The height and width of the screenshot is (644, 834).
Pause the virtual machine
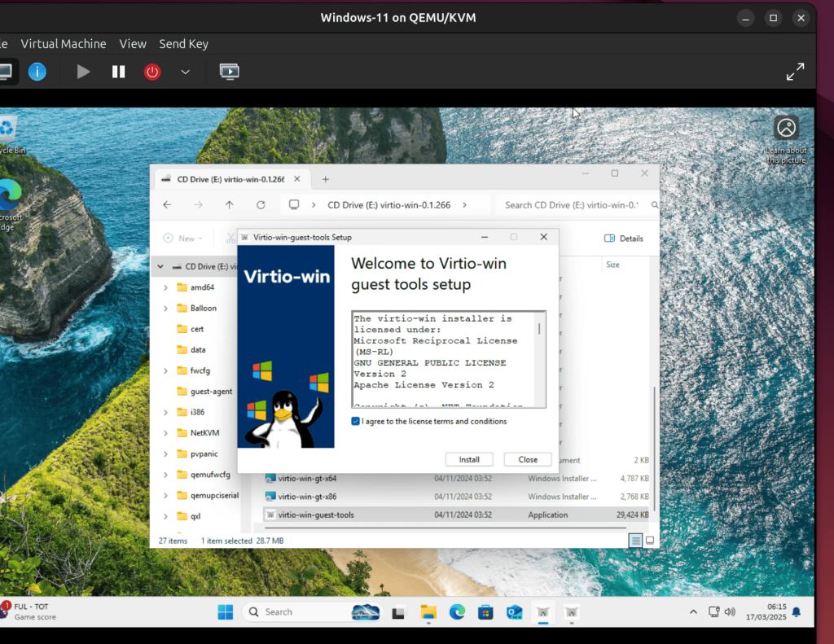[117, 72]
